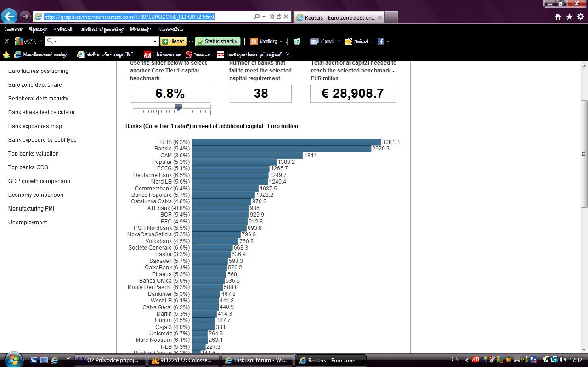Click the compatibility view icon in the address bar

(271, 17)
